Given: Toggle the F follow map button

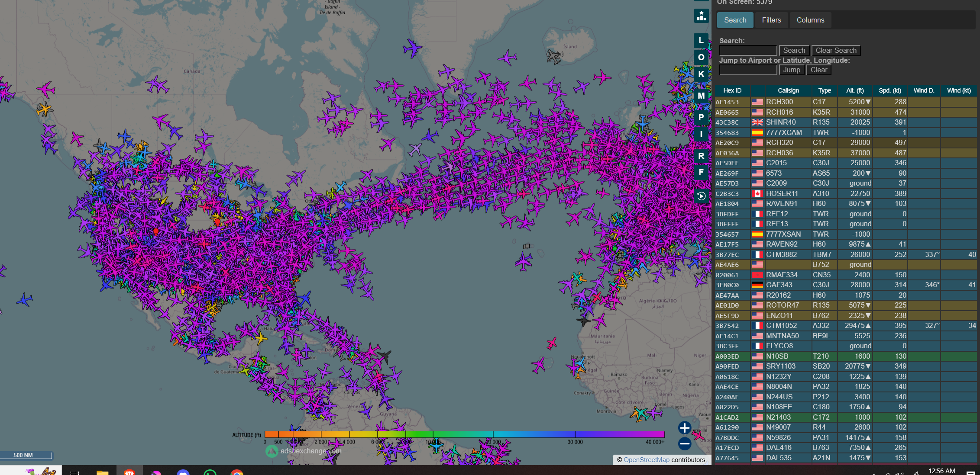Looking at the screenshot, I should coord(701,172).
